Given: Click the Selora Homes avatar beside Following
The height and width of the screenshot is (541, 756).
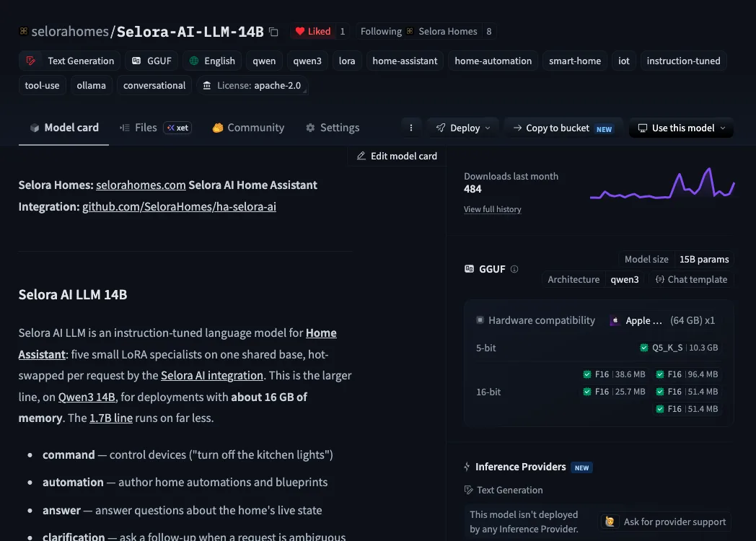Looking at the screenshot, I should click(x=410, y=31).
